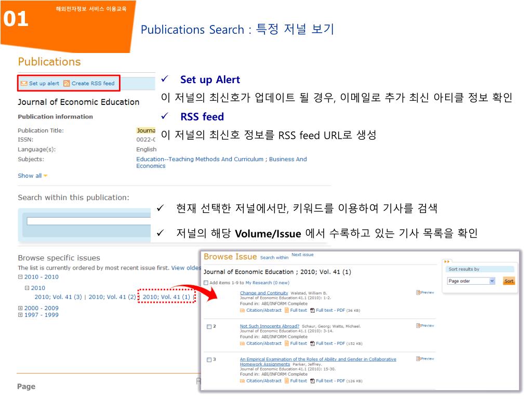
Task: Click Full text page icon for article 2
Action: pos(287,343)
